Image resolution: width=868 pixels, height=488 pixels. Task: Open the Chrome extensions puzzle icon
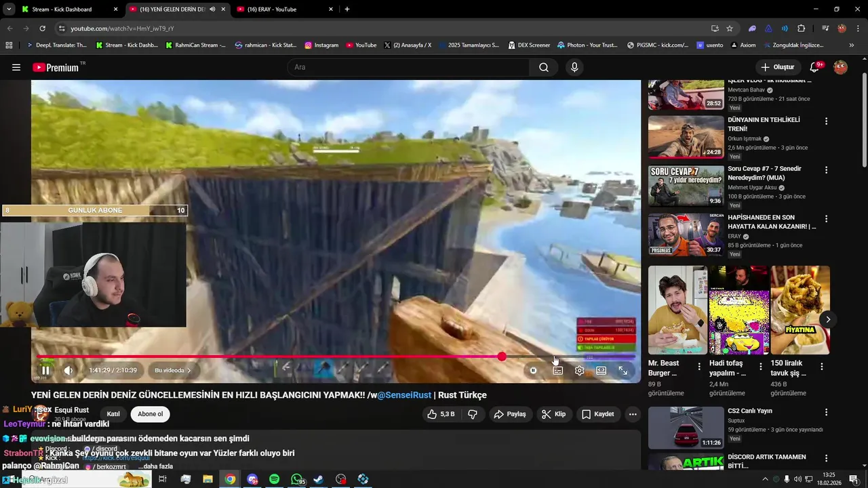click(x=801, y=28)
